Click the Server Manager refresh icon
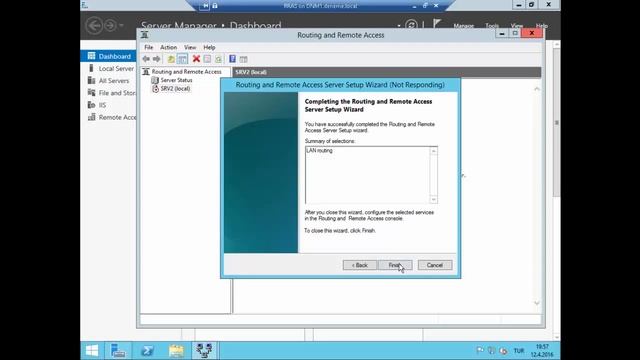Image resolution: width=640 pixels, height=360 pixels. point(411,25)
